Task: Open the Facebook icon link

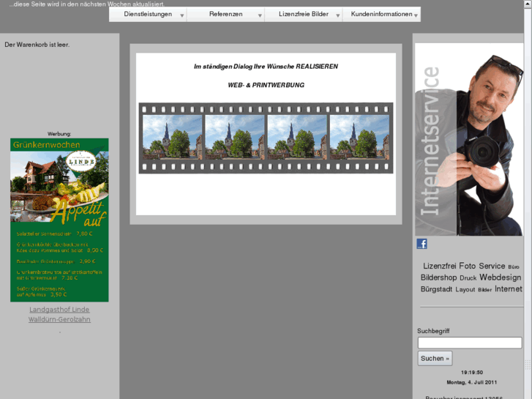Action: pos(422,244)
